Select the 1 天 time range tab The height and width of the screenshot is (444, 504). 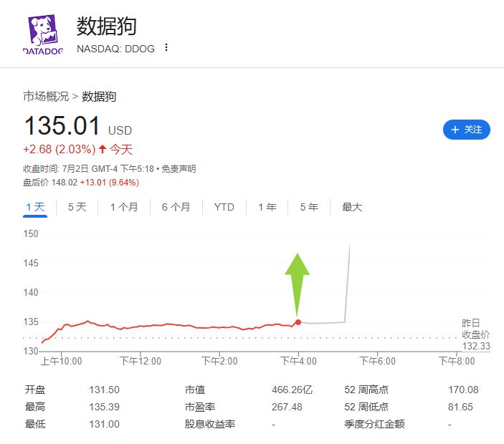click(35, 207)
